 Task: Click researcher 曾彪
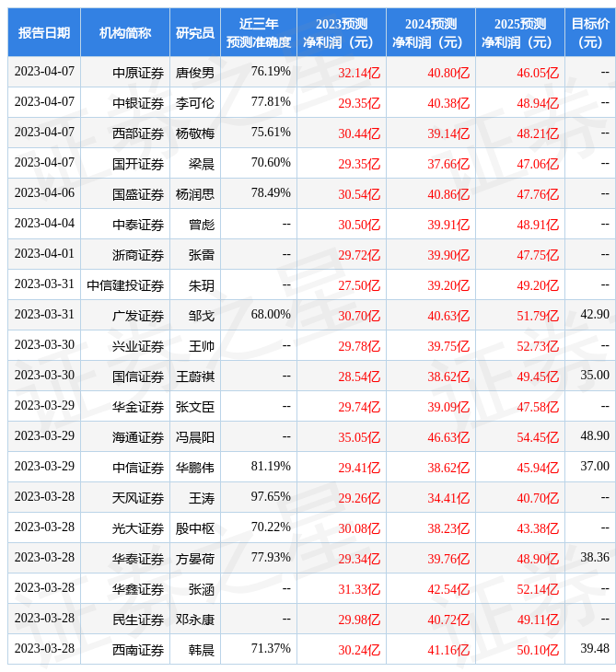(x=202, y=225)
